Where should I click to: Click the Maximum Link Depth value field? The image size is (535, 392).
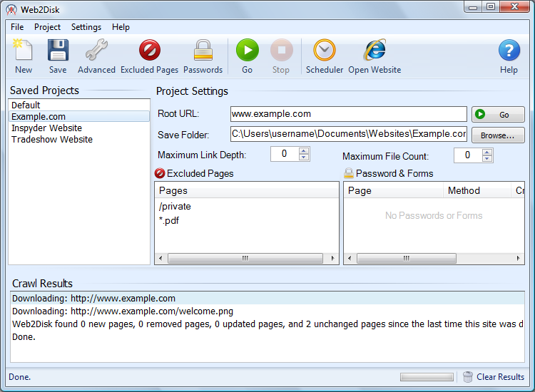(x=284, y=154)
